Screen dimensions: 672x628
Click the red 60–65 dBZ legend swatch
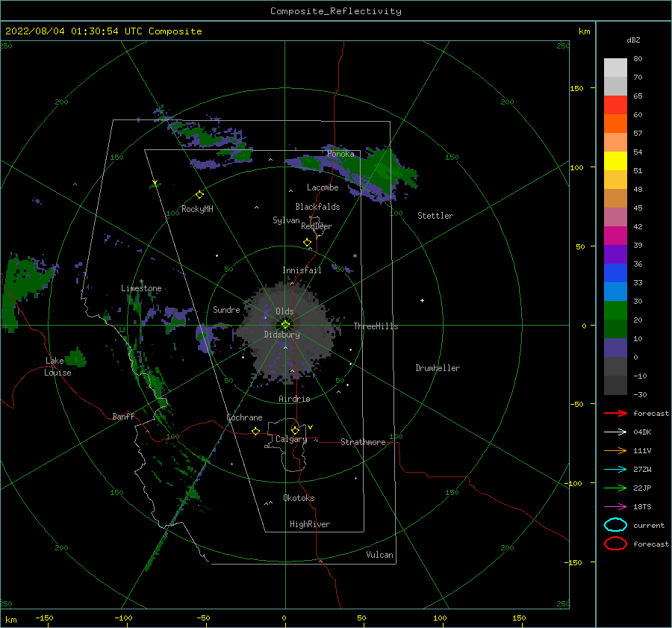615,105
